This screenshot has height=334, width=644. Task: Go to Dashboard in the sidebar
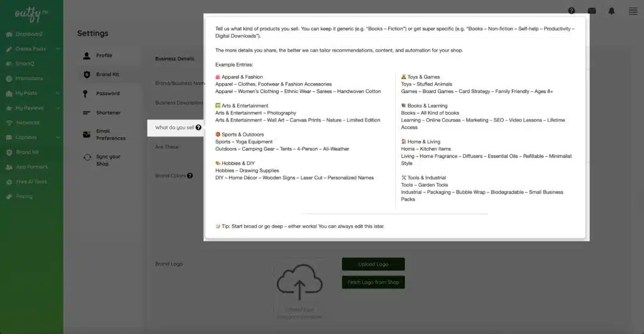[x=29, y=34]
